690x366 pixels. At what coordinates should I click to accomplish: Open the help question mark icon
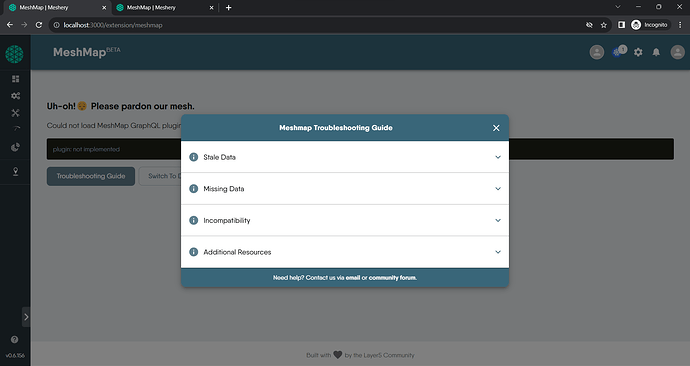point(15,340)
